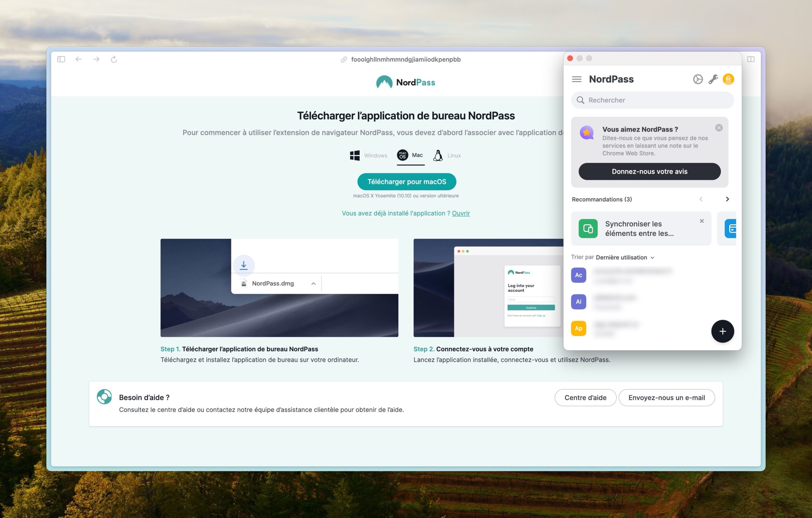Image resolution: width=812 pixels, height=518 pixels.
Task: Click 'Recommandations (3)' heading
Action: [602, 199]
